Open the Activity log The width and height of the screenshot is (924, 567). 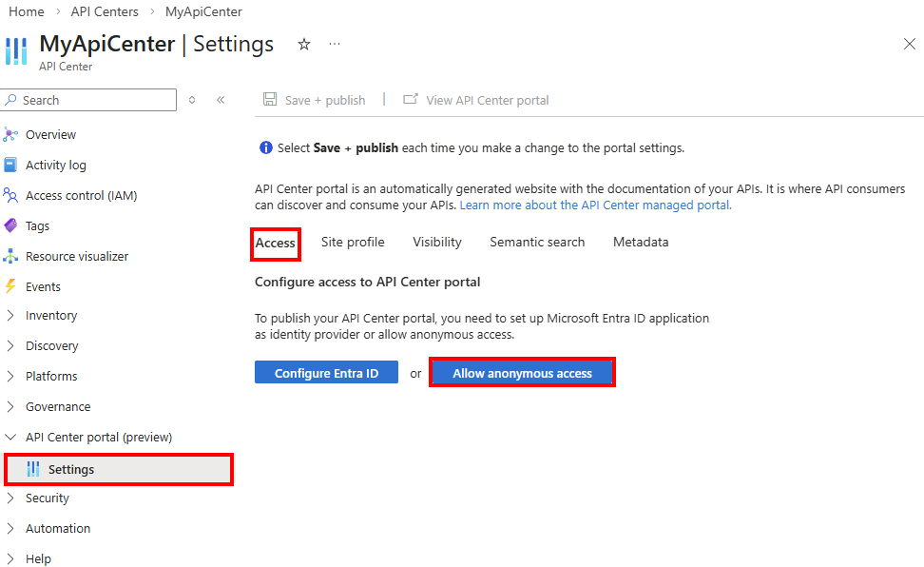[57, 165]
